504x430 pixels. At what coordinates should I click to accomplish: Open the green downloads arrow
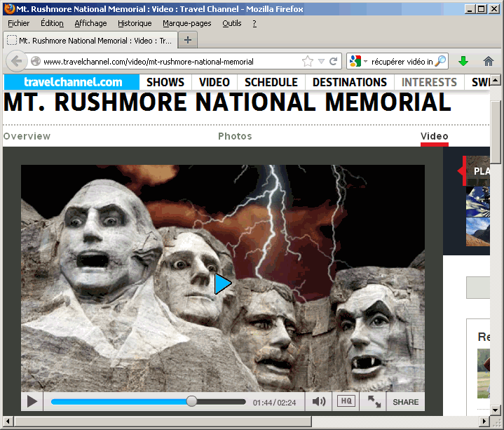click(463, 61)
